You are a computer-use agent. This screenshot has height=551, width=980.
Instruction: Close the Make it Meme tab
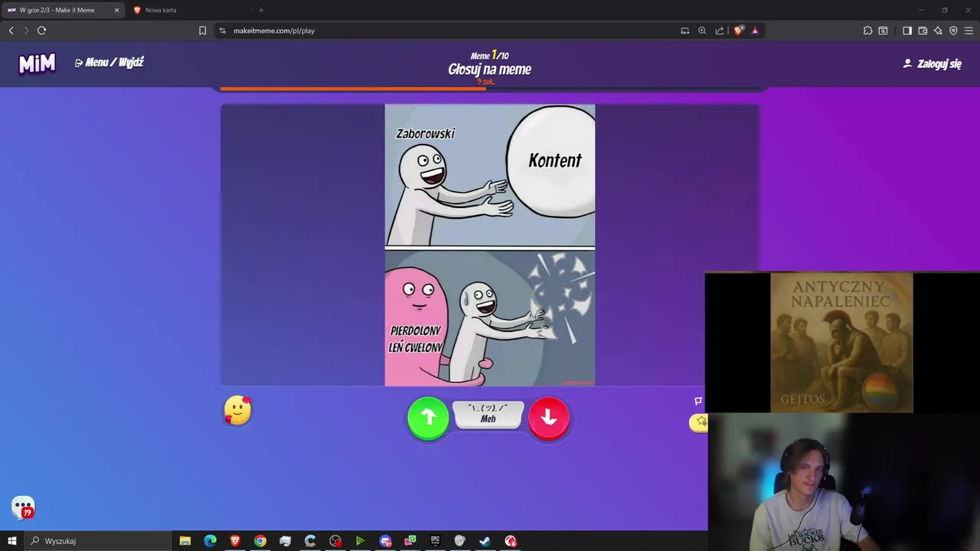coord(116,10)
